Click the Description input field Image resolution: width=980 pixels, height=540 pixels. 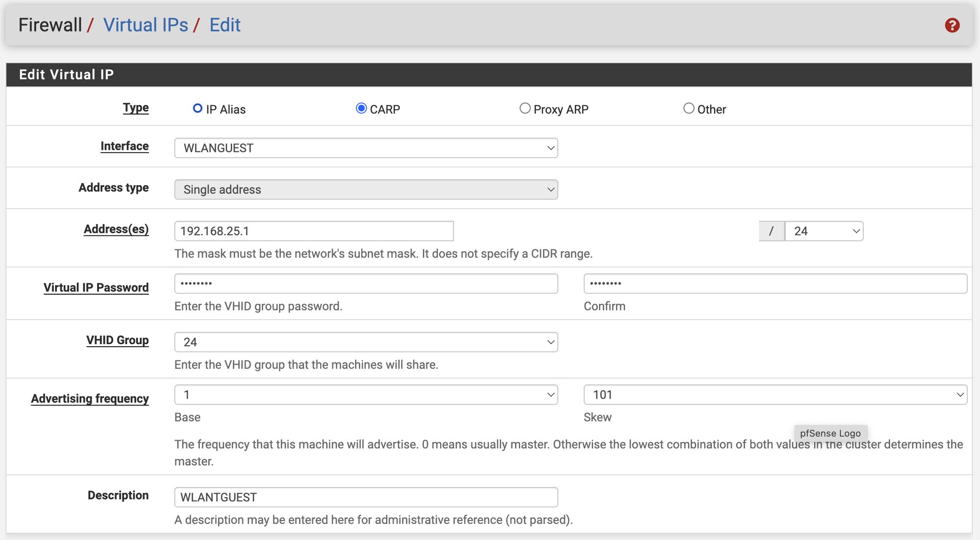click(365, 497)
